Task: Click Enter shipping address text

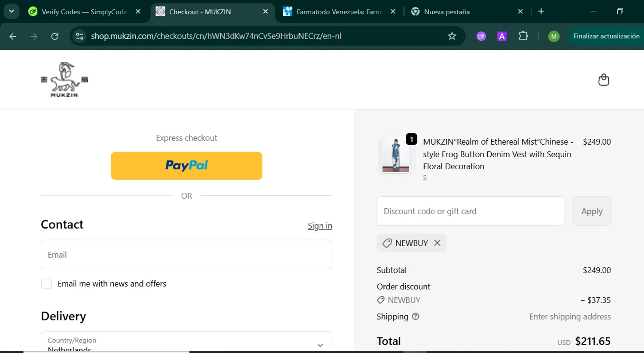Action: point(570,317)
